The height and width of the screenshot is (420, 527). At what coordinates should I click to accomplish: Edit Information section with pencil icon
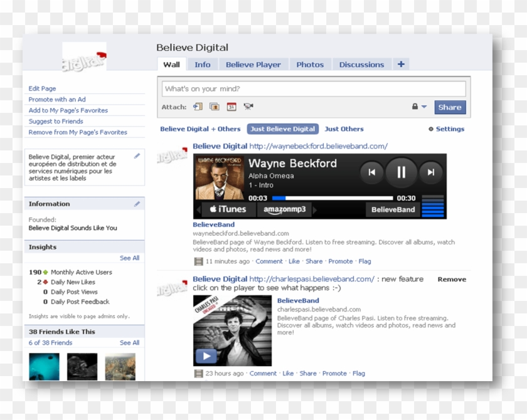click(137, 204)
